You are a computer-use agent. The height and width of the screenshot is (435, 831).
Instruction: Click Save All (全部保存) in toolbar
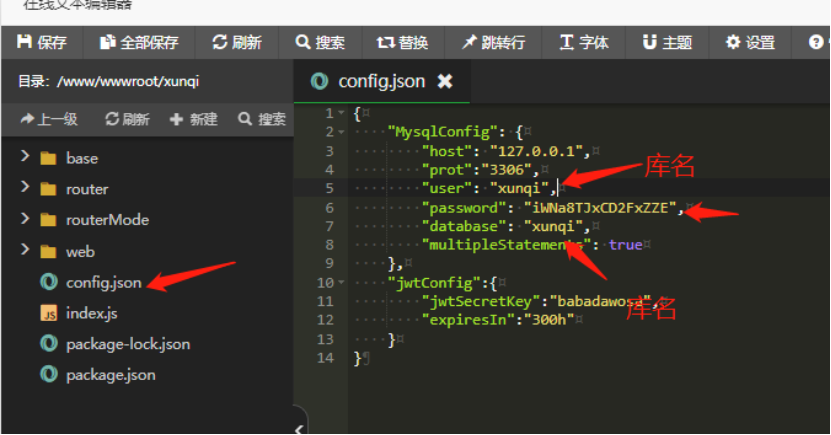tap(139, 42)
